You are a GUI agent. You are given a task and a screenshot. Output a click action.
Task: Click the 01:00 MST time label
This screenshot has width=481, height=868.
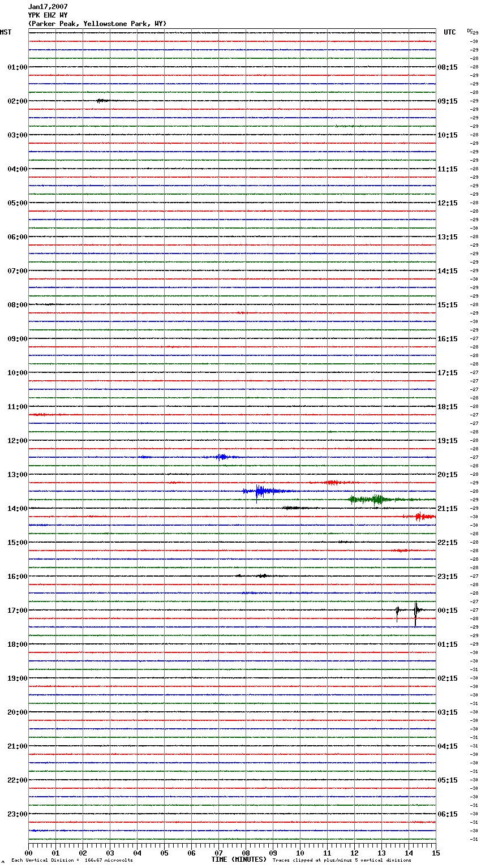tap(18, 67)
